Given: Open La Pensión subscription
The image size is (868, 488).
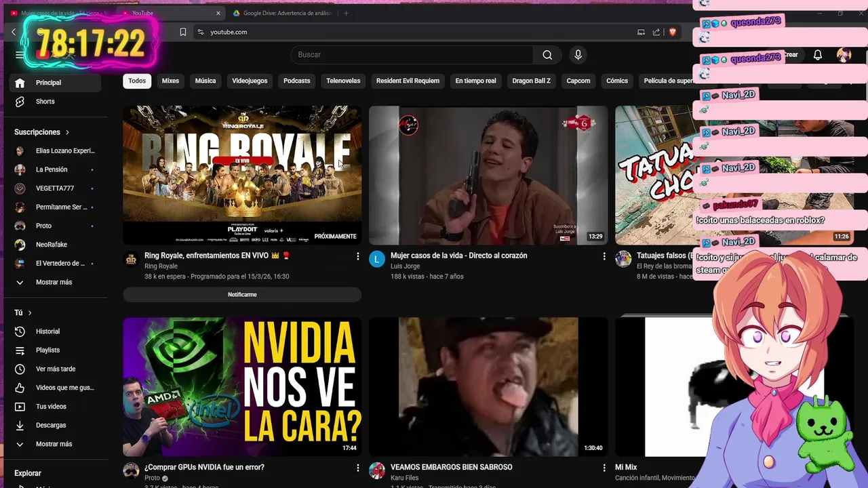Looking at the screenshot, I should click(x=54, y=169).
